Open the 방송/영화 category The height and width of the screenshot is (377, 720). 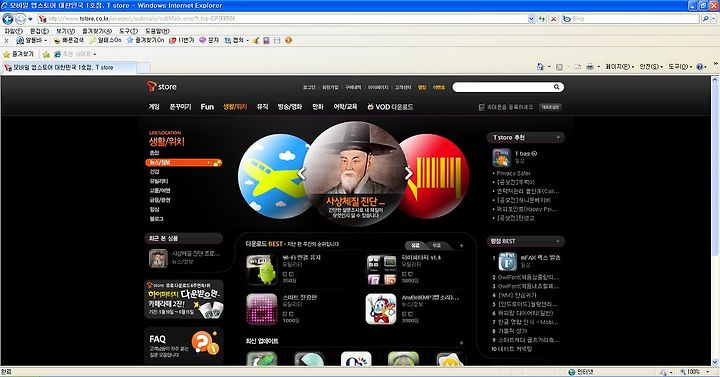290,107
